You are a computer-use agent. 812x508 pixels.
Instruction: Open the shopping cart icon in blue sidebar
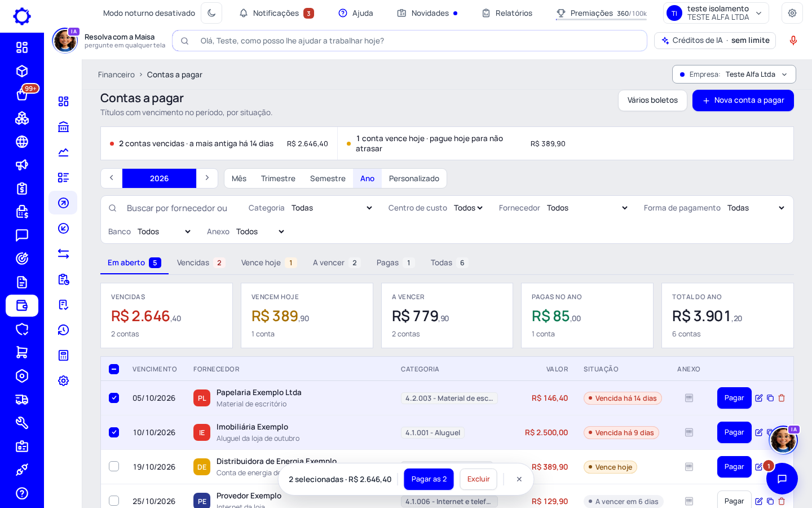(x=22, y=353)
